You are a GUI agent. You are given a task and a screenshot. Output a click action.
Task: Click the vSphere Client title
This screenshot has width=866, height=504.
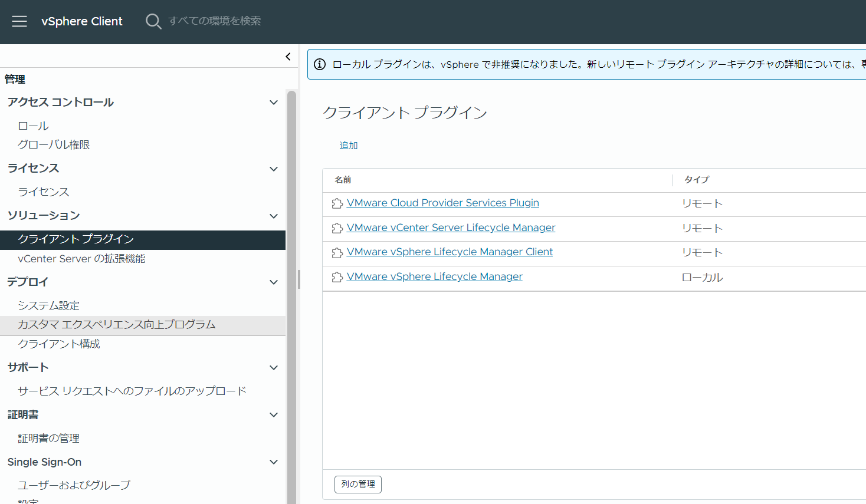click(82, 21)
